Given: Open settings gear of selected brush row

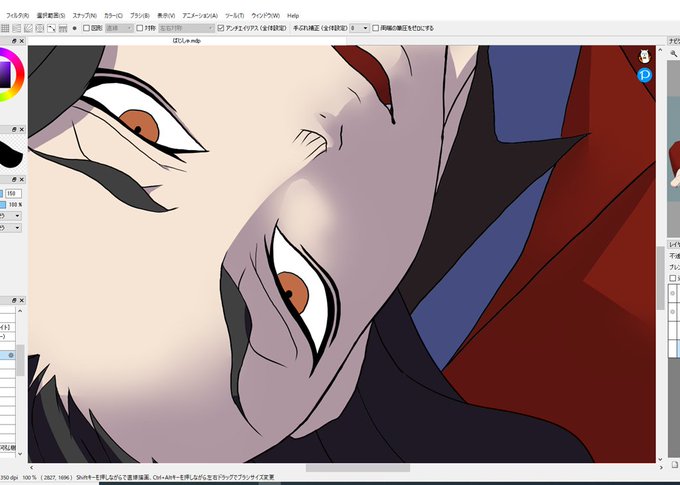Looking at the screenshot, I should 11,355.
